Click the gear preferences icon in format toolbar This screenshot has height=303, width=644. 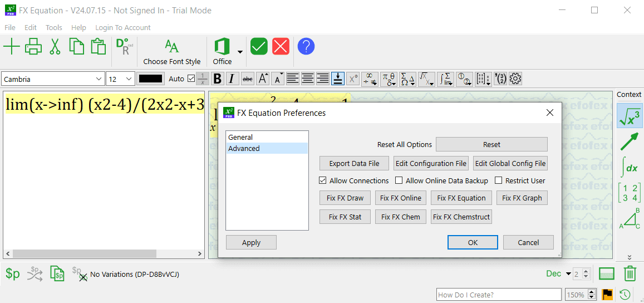pos(515,79)
